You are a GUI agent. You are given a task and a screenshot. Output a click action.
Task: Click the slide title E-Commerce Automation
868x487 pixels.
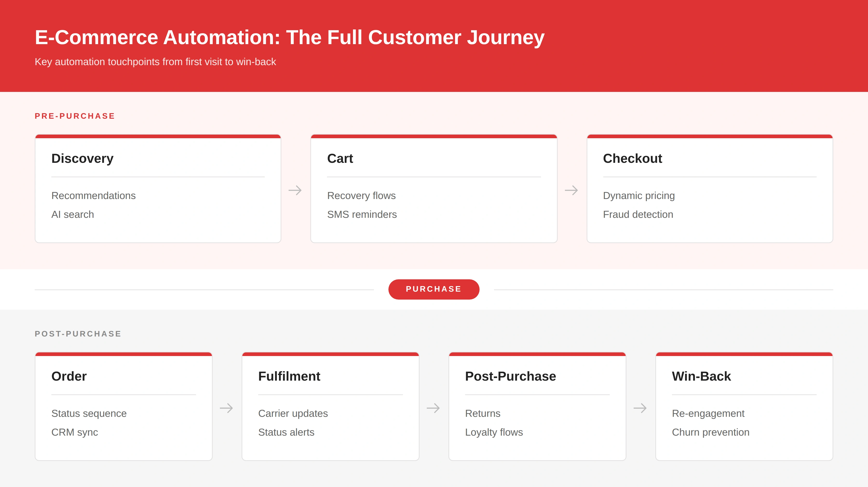289,37
